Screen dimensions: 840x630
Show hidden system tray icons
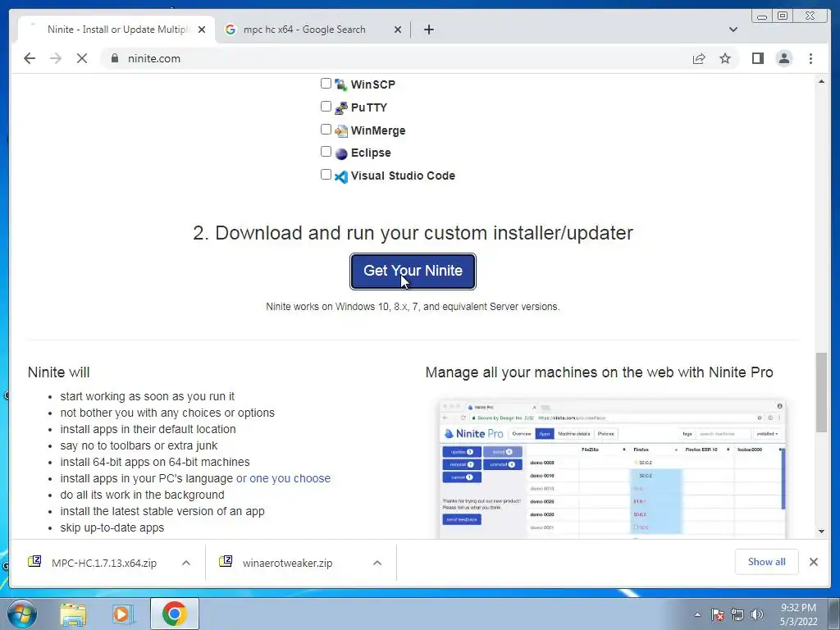pos(697,614)
